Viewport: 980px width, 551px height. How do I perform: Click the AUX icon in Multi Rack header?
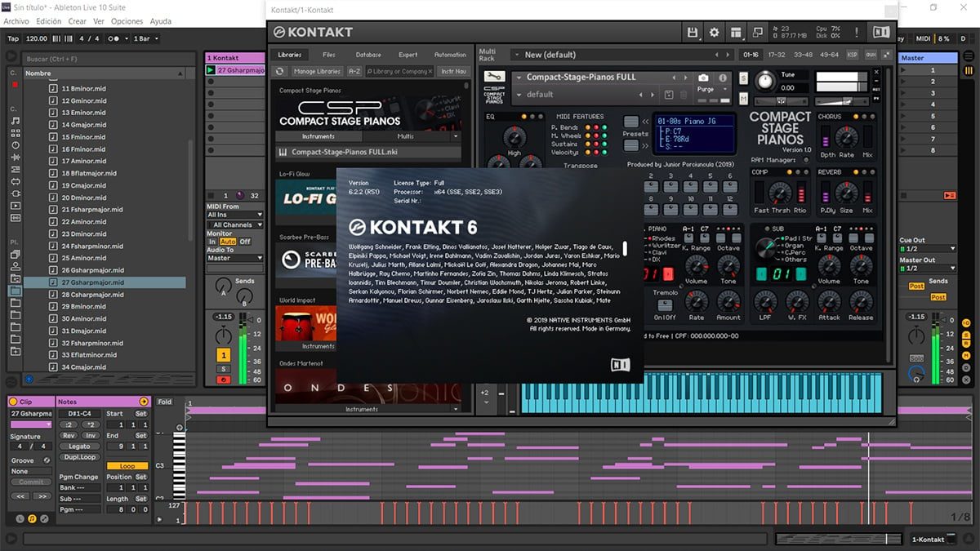click(871, 55)
